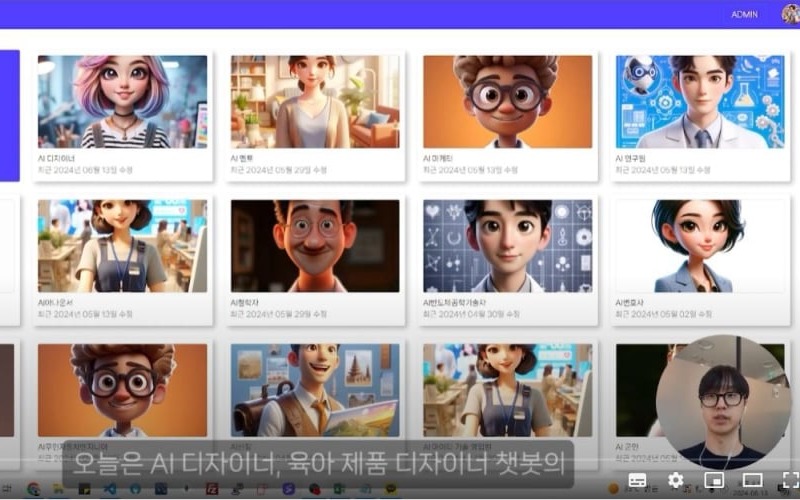The width and height of the screenshot is (800, 500).
Task: Open Chrome from the taskbar
Action: (x=33, y=489)
